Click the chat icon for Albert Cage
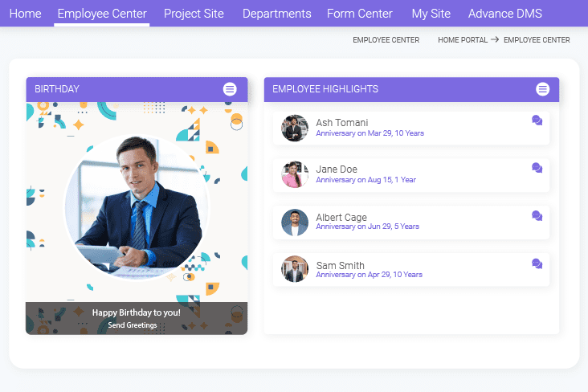This screenshot has width=588, height=392. [537, 216]
